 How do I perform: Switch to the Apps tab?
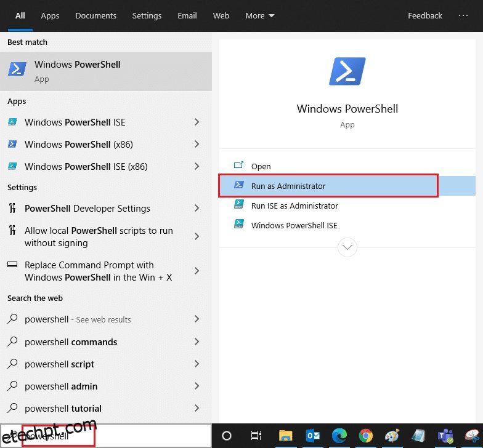tap(50, 16)
